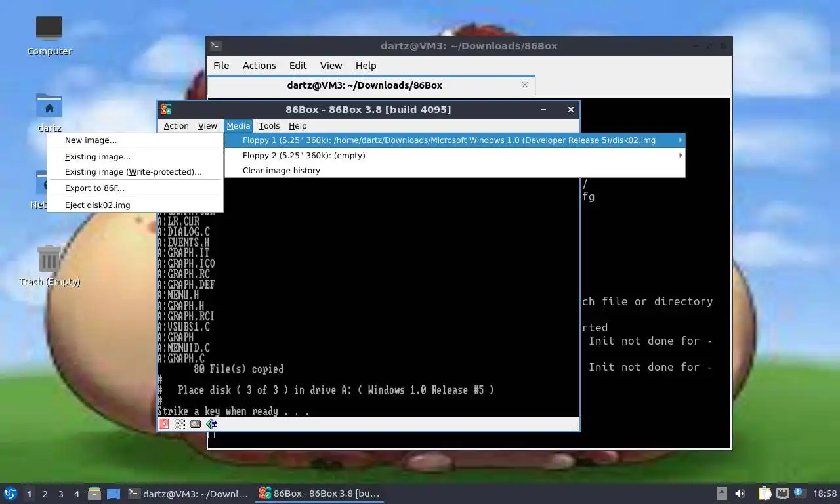Viewport: 840px width, 504px height.
Task: Open the volume control tray icon
Action: point(740,493)
